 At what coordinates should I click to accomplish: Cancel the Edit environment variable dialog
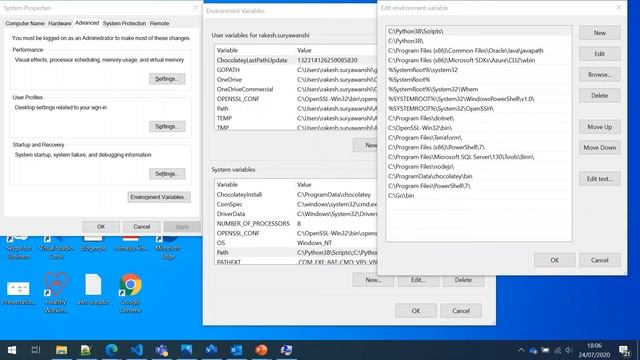tap(600, 260)
